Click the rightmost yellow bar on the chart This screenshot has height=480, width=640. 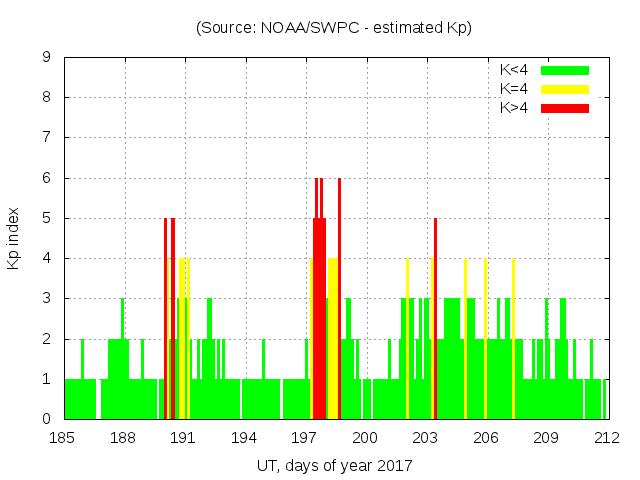coord(513,340)
